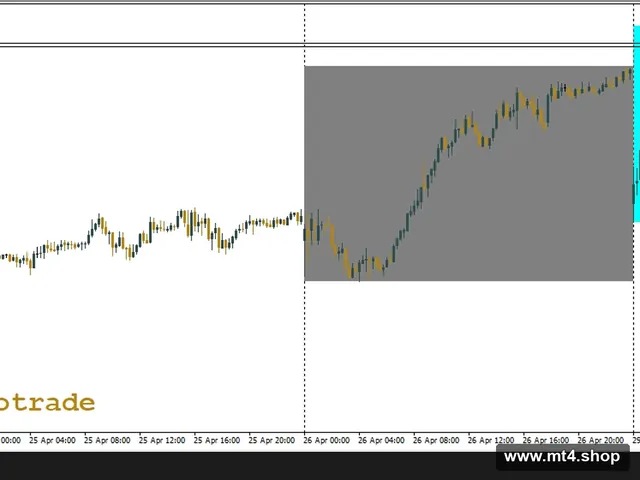Click the 25 Apr 12:00 time label

(162, 440)
